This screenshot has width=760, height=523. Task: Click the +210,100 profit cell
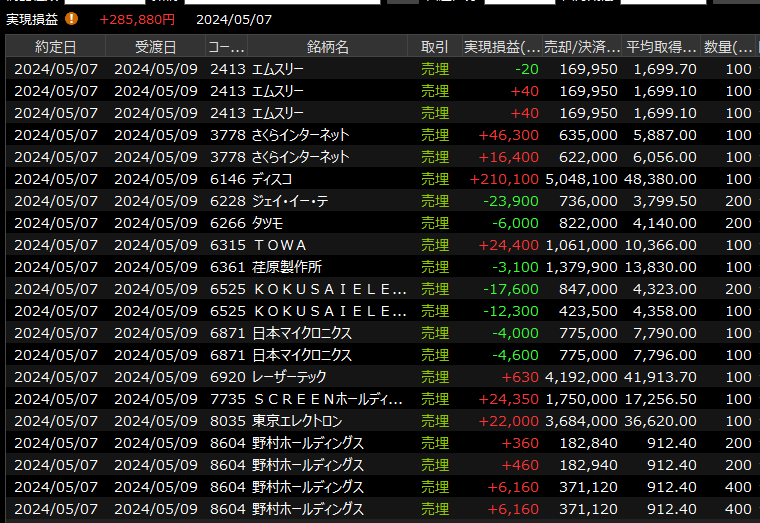504,179
